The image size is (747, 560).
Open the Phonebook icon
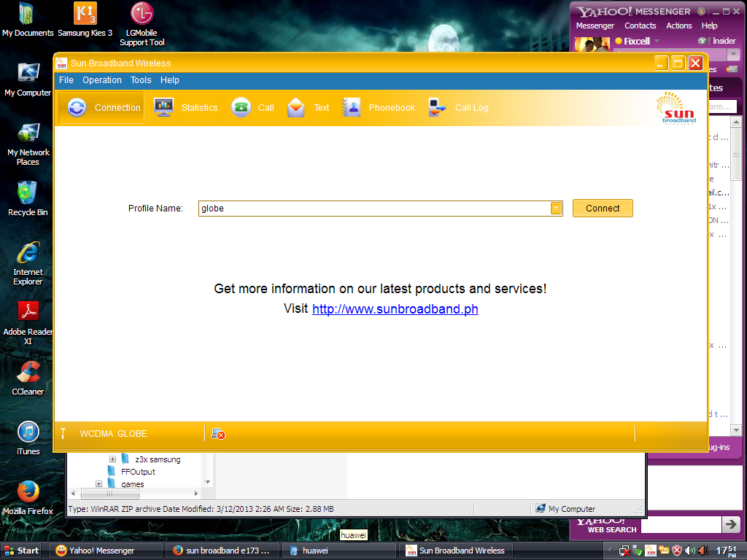(352, 107)
